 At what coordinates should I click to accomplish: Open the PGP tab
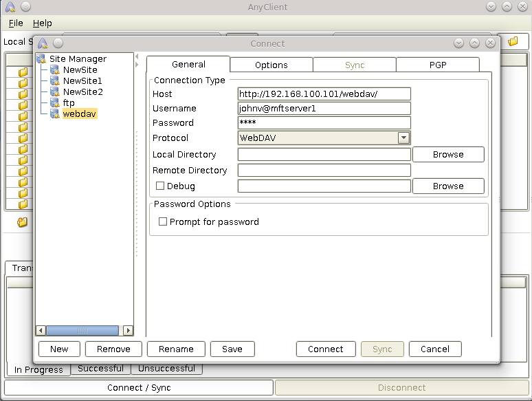[438, 65]
